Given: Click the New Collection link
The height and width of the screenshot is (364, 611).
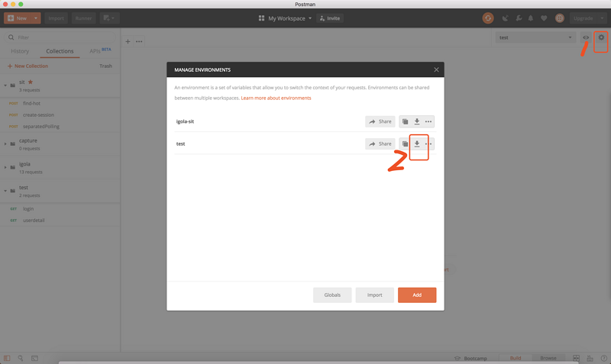Looking at the screenshot, I should click(27, 66).
